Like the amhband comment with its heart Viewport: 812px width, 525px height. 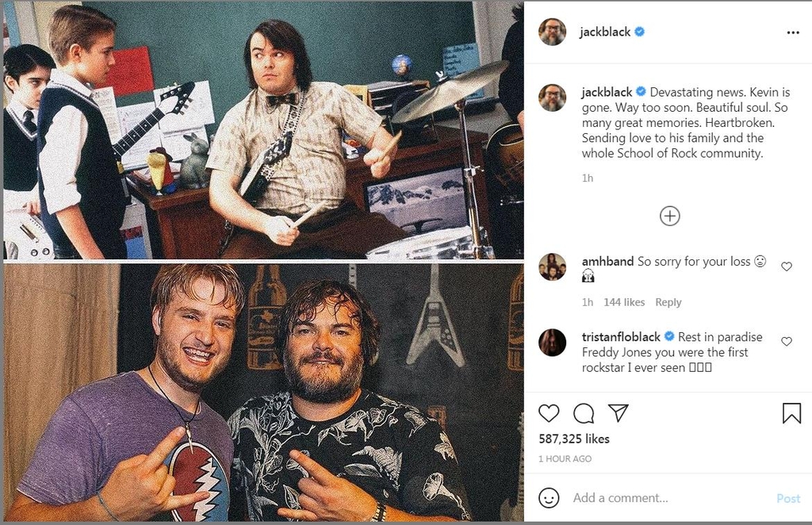[x=787, y=266]
